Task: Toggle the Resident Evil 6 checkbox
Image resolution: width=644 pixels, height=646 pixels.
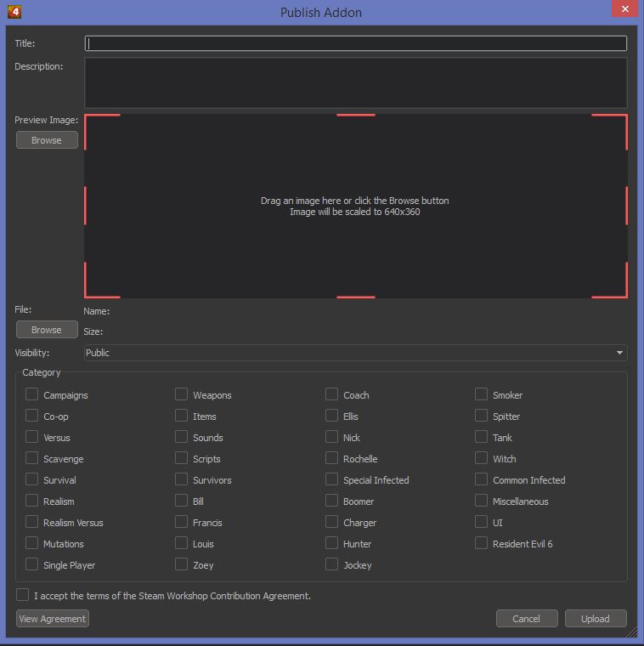Action: 481,543
